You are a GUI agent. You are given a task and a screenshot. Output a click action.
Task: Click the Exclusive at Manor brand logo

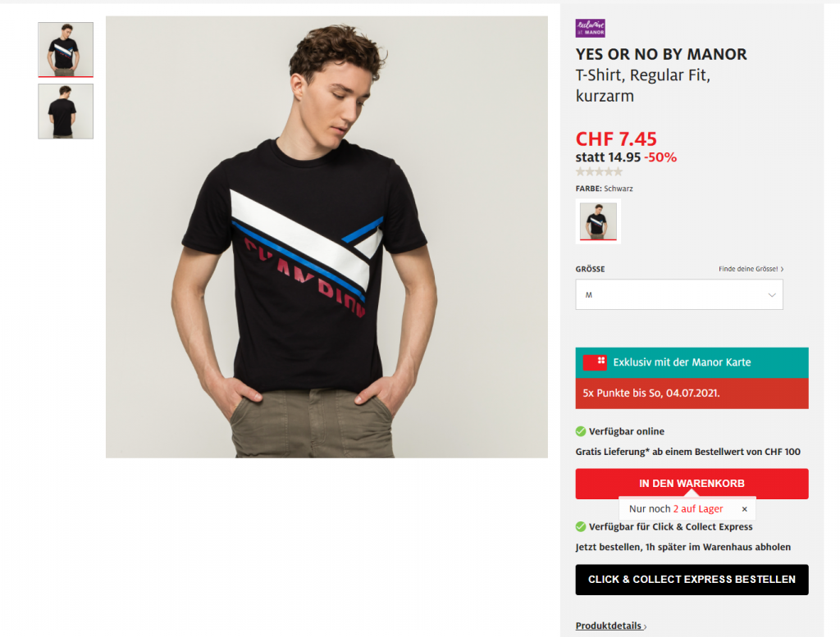(591, 29)
